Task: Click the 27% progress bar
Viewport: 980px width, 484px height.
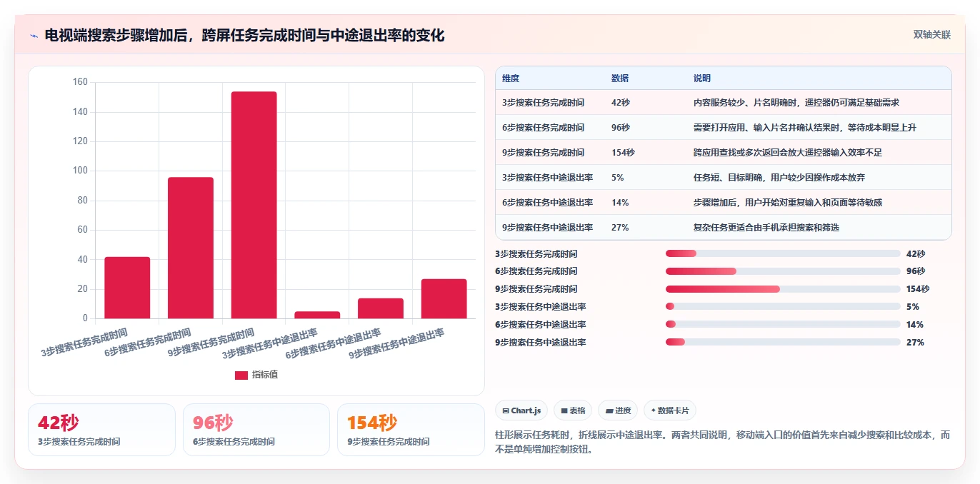Action: (783, 343)
